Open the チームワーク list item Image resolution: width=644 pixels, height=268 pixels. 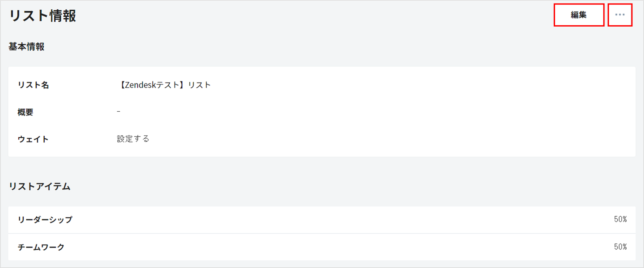[41, 247]
